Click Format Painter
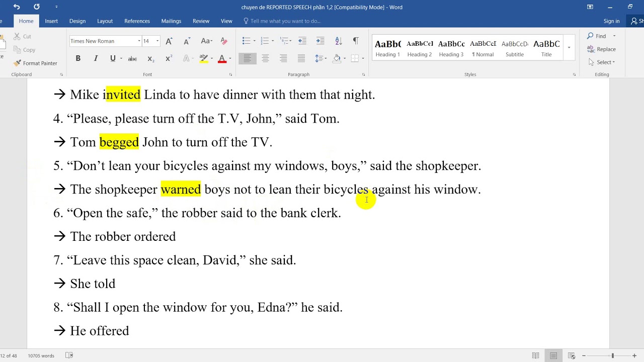644x362 pixels. [35, 63]
